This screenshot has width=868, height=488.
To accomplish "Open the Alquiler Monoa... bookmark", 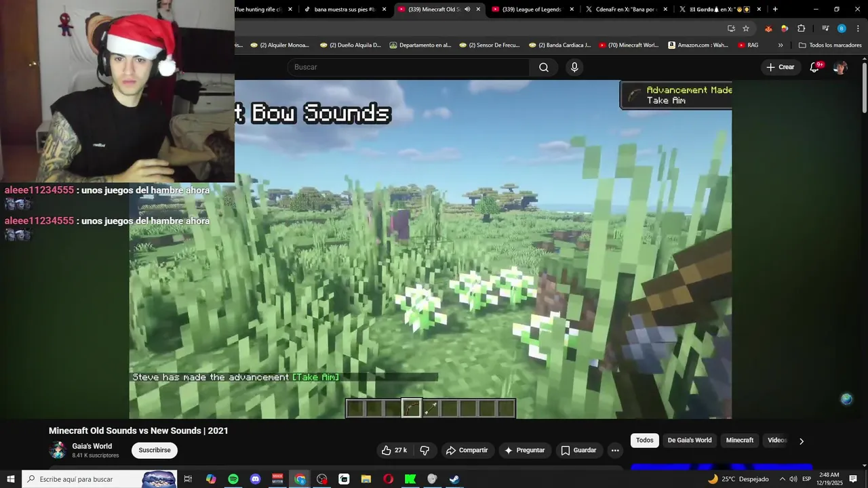I will 279,45.
